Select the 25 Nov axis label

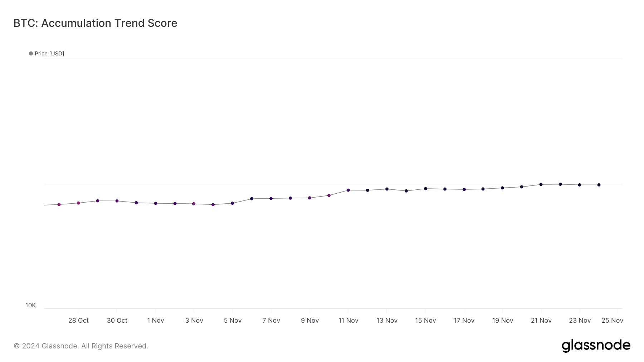point(613,321)
